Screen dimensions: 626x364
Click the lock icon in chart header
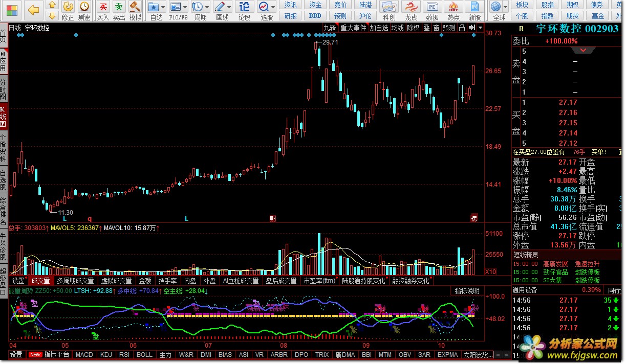pos(462,28)
